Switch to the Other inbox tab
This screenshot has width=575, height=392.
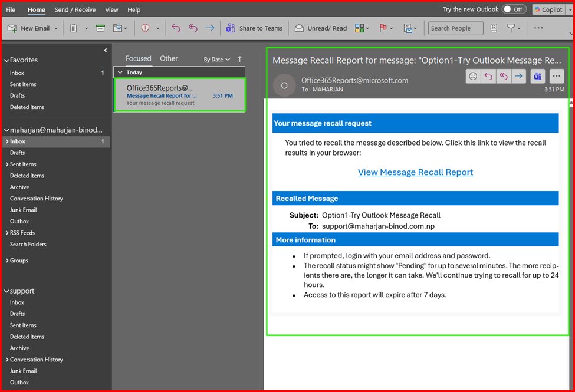click(169, 58)
